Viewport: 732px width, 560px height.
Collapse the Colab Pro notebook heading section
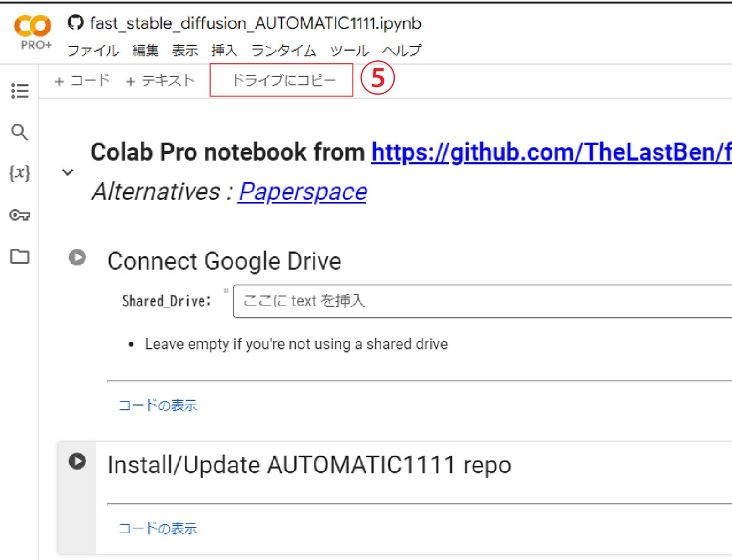[68, 173]
